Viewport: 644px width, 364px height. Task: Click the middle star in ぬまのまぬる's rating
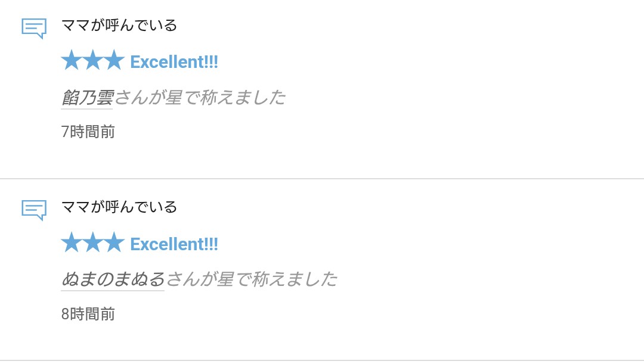[x=93, y=242]
